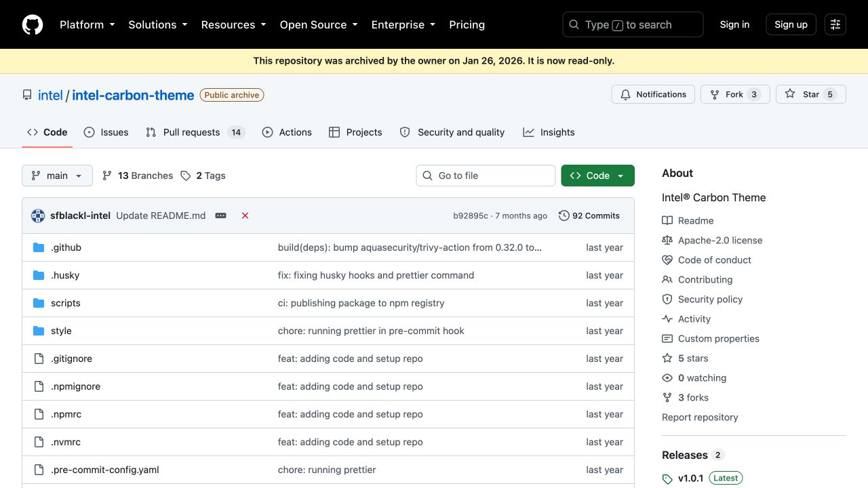Image resolution: width=868 pixels, height=488 pixels.
Task: Open the Resources dropdown
Action: (235, 24)
